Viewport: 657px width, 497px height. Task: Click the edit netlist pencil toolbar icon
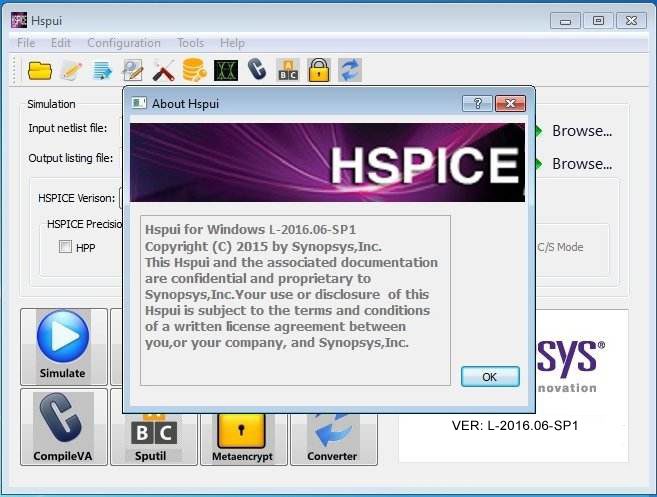pyautogui.click(x=71, y=70)
